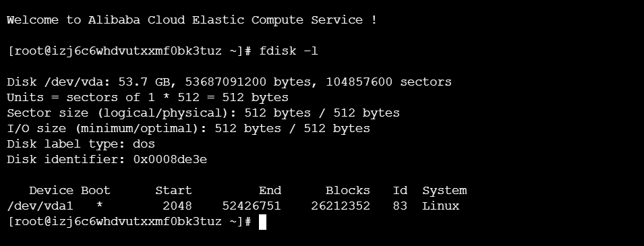
Task: Click the 'fdisk -l' command text
Action: coord(289,51)
